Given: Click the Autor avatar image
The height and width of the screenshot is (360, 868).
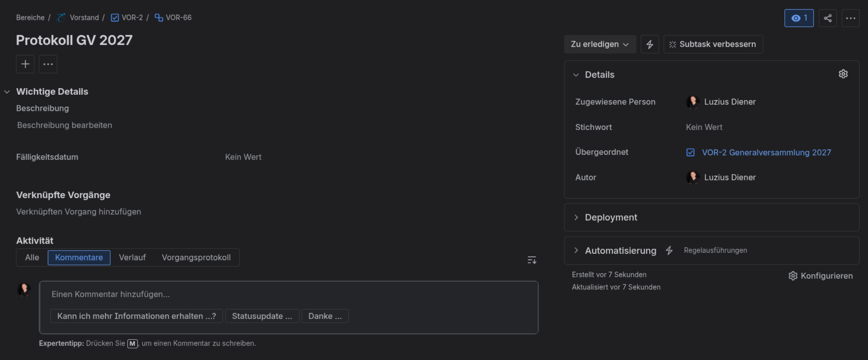Looking at the screenshot, I should (x=693, y=177).
